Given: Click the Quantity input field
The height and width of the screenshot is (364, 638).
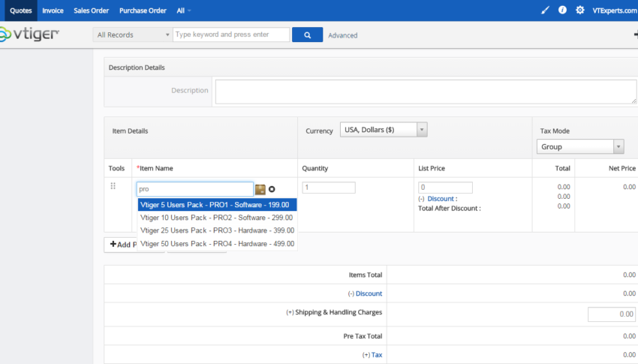Looking at the screenshot, I should pyautogui.click(x=329, y=188).
